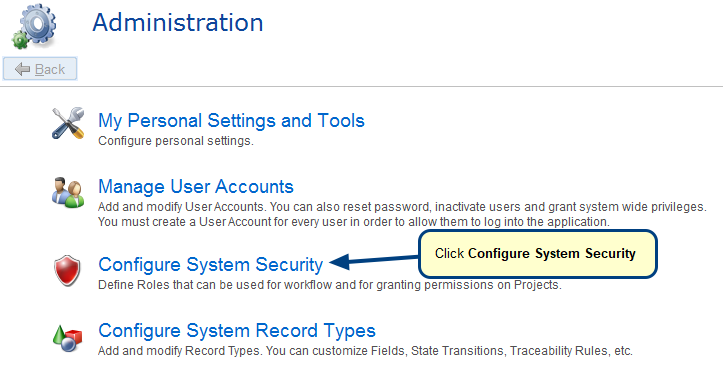Click the 'Configure personal settings.' description
This screenshot has width=723, height=371.
[x=176, y=141]
